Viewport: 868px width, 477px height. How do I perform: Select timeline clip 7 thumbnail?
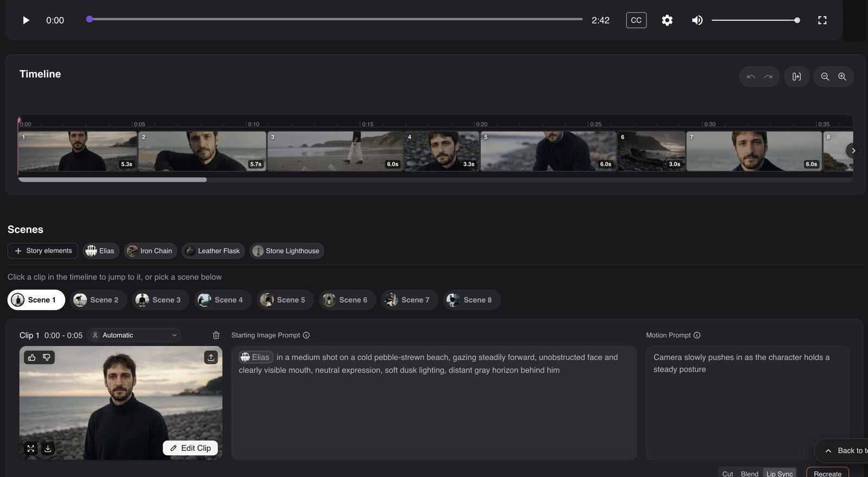pyautogui.click(x=754, y=151)
